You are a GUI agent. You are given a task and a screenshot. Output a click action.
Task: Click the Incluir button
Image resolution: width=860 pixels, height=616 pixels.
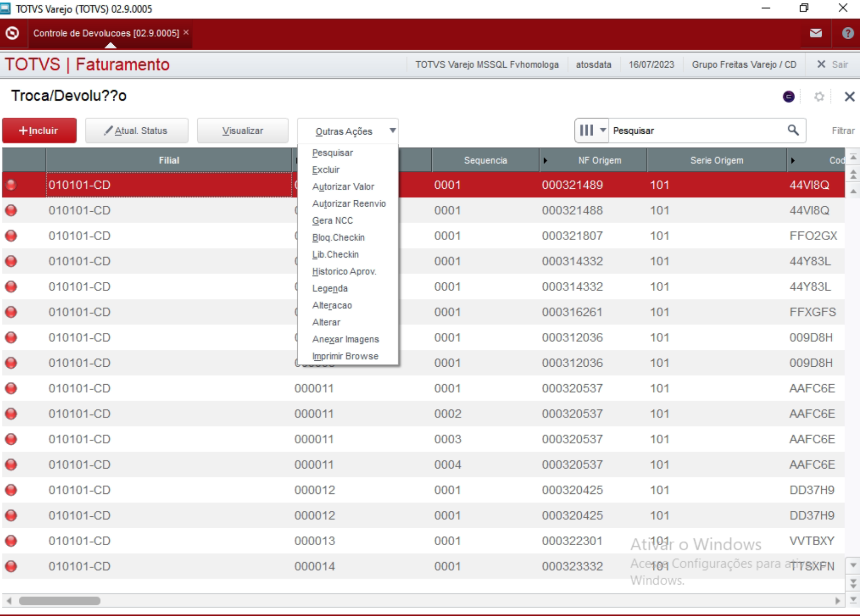(x=39, y=130)
